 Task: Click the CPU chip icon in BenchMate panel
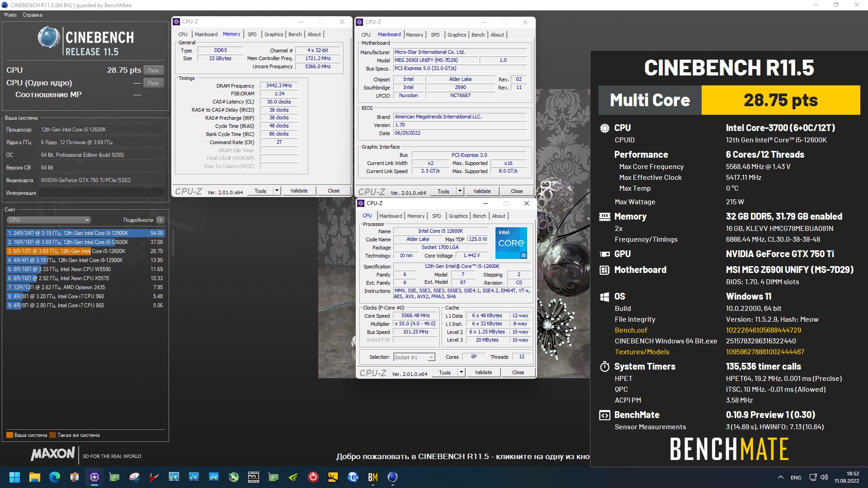[604, 128]
